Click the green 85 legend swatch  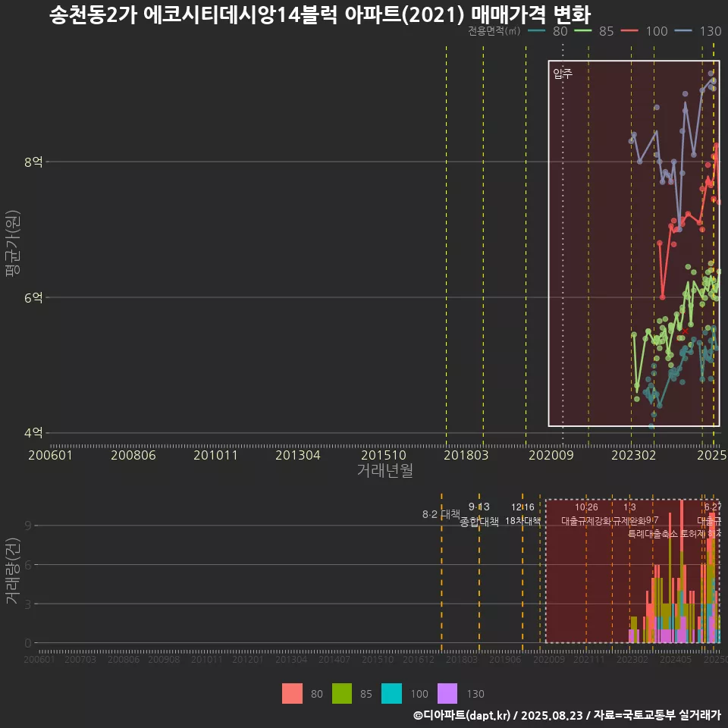[x=342, y=694]
